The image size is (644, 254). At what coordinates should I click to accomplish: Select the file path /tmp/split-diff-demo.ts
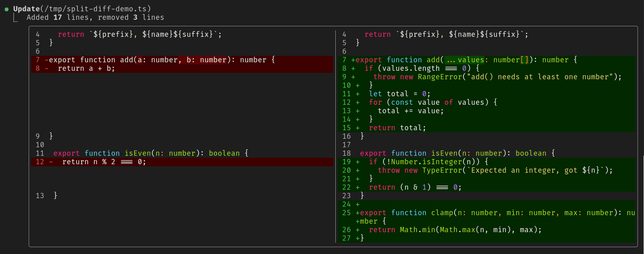tap(95, 9)
